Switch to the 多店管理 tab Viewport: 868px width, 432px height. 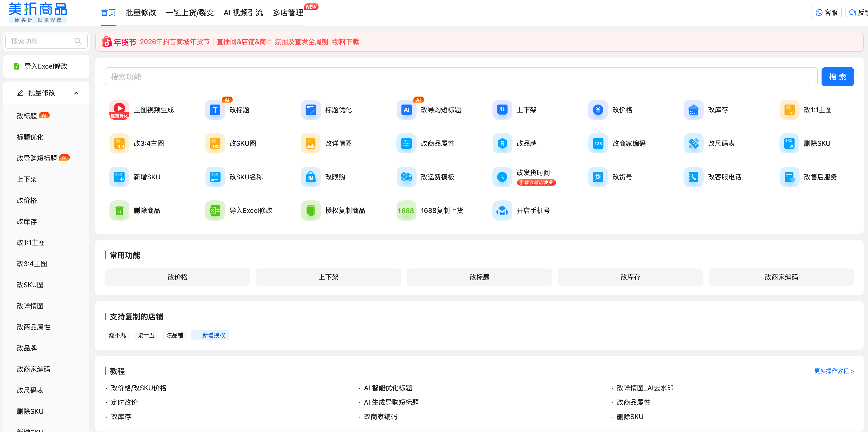[288, 12]
